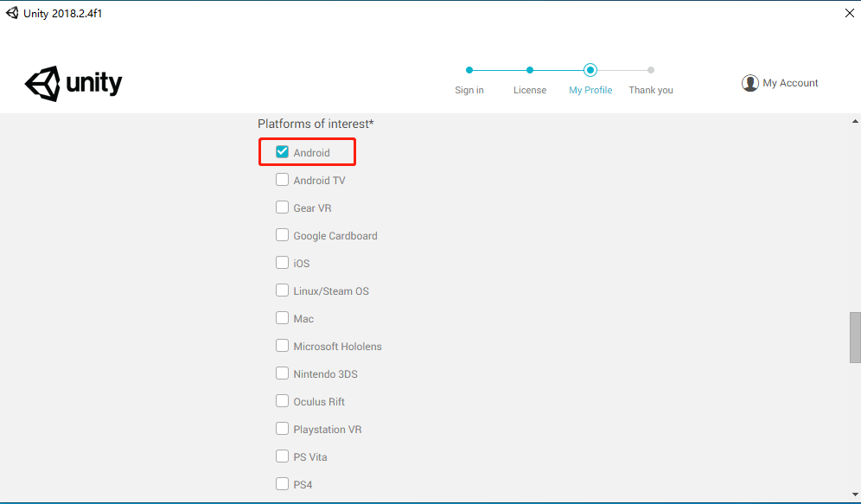Check the Linux/Steam OS checkbox
861x504 pixels.
[282, 290]
